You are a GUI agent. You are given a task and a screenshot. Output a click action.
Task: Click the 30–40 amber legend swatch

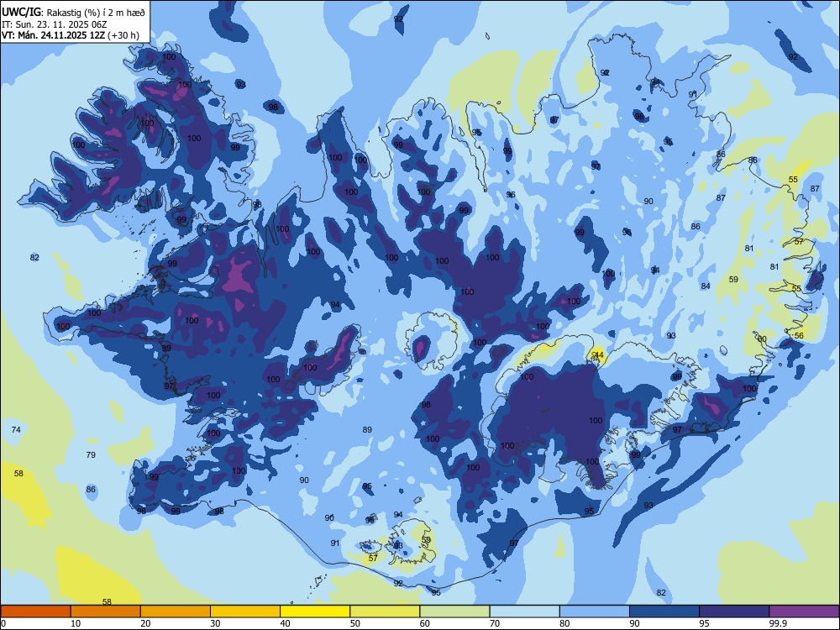click(x=245, y=612)
